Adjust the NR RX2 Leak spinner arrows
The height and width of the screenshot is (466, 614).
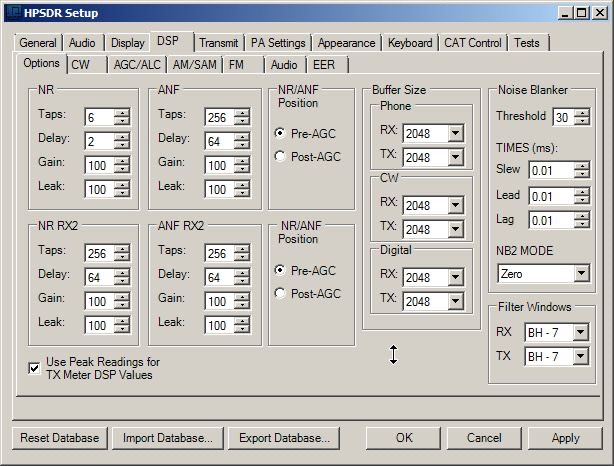click(x=122, y=325)
